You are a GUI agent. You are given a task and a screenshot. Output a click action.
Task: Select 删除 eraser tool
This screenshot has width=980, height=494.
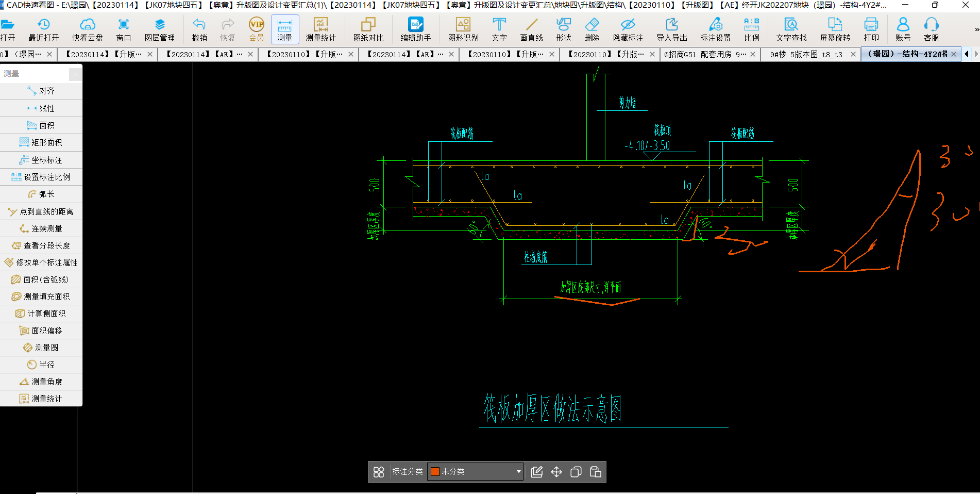592,30
